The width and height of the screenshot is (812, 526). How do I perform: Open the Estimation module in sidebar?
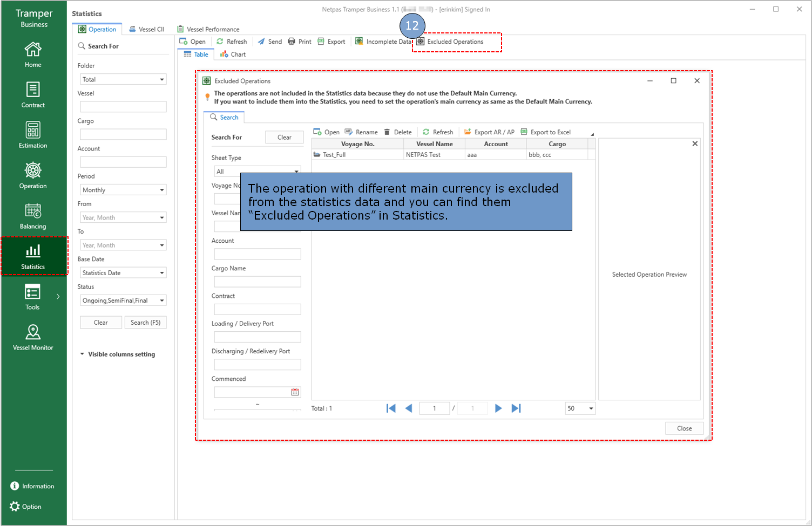click(33, 134)
